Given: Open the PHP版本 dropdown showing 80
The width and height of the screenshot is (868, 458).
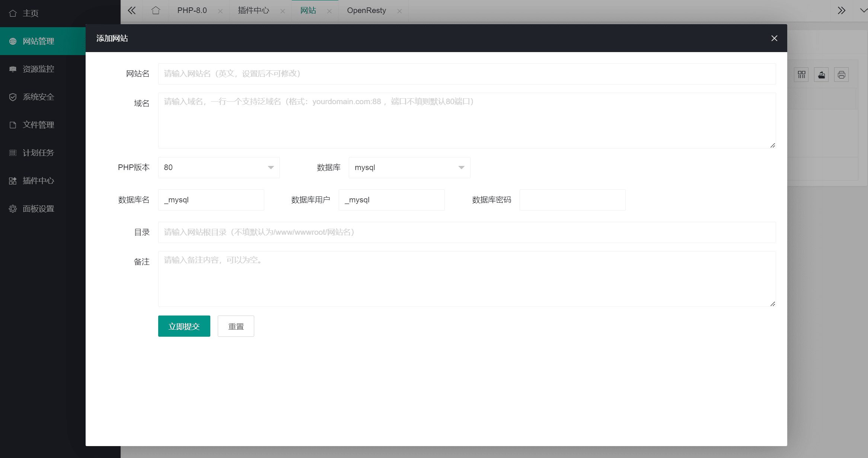Looking at the screenshot, I should [x=218, y=167].
